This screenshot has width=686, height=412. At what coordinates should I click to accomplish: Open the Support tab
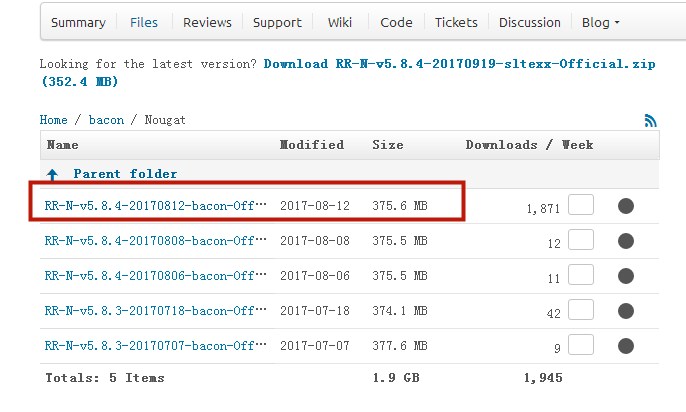tap(277, 22)
